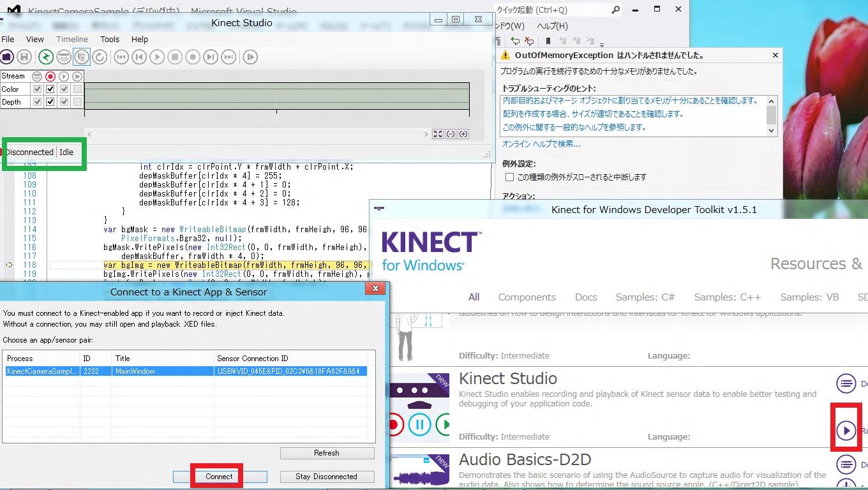Click the sensor icon in Stream header
The image size is (868, 490).
click(x=37, y=76)
